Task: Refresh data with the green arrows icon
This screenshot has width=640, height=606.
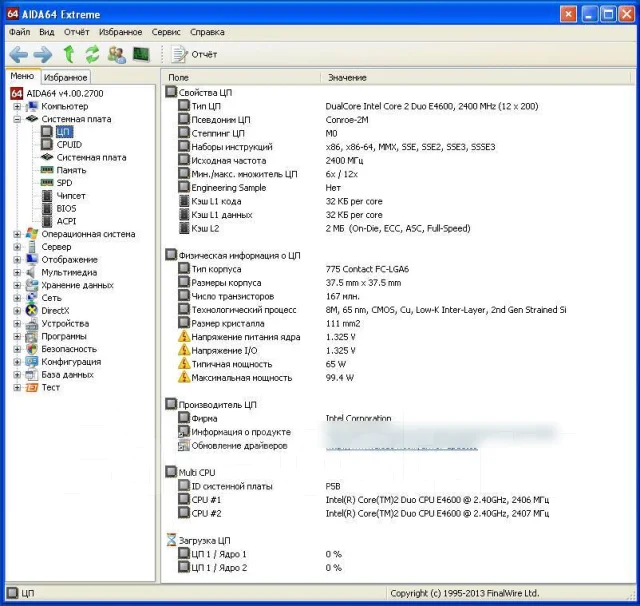Action: pos(93,54)
